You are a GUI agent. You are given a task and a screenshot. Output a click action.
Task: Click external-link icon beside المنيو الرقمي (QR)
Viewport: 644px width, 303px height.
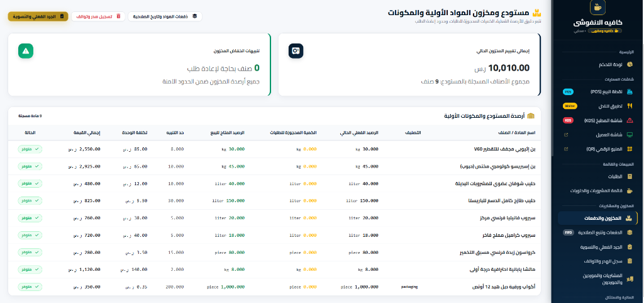coord(566,149)
